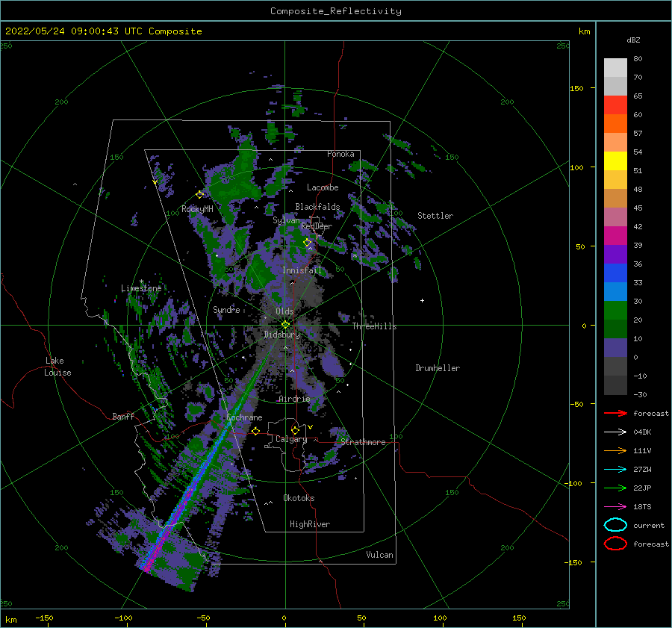The width and height of the screenshot is (672, 628).
Task: Pick the dark green 10–20 dBZ swatch
Action: [x=615, y=329]
